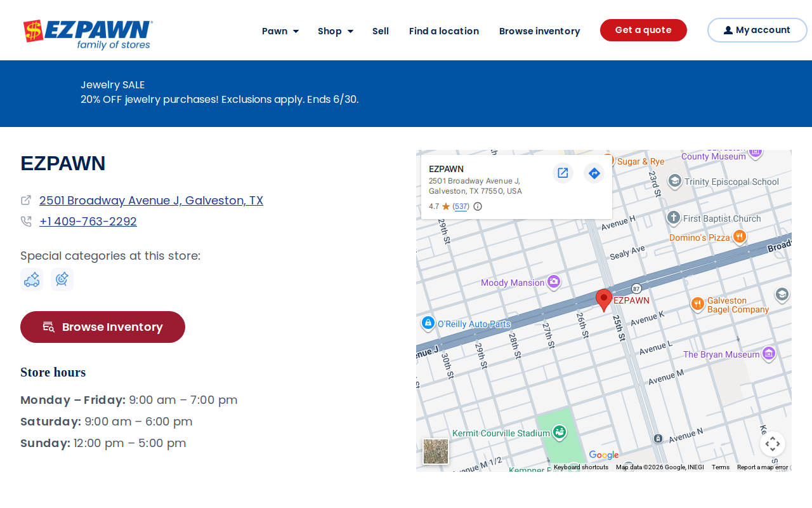
Task: Get directions from the map info card
Action: (594, 173)
